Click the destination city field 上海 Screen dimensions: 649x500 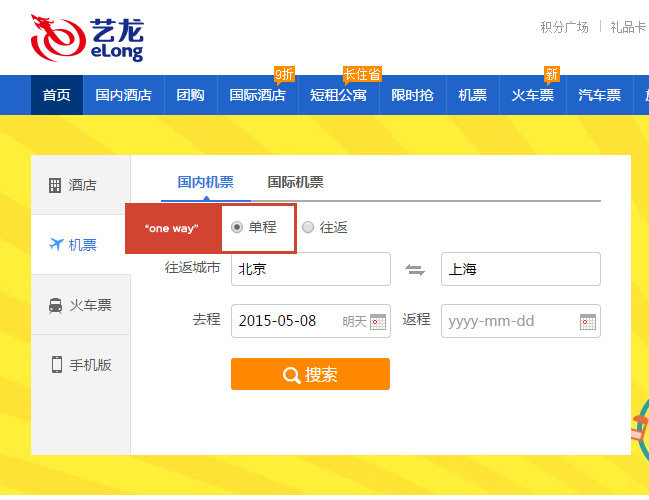point(521,269)
